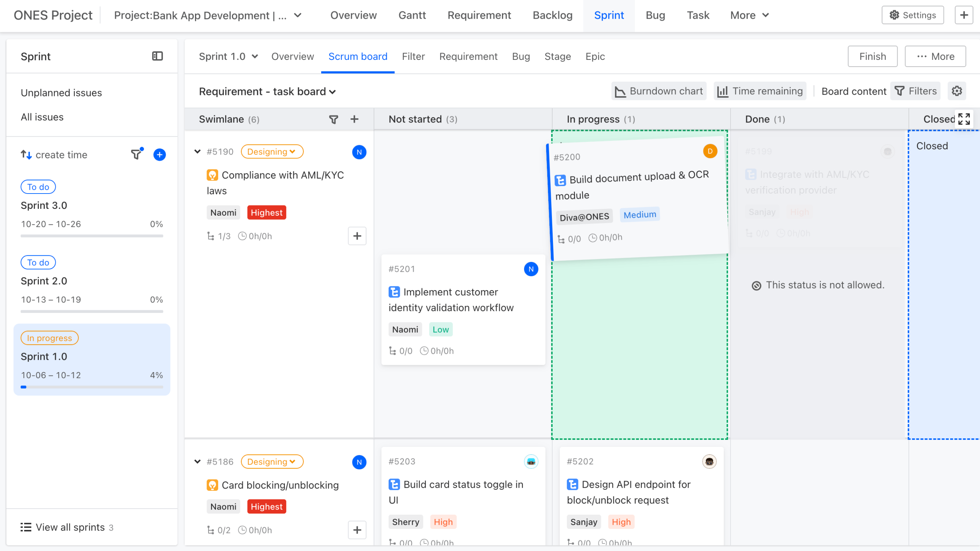Collapse the #5186 Card blocking swimlane
Viewport: 980px width, 551px height.
(197, 461)
